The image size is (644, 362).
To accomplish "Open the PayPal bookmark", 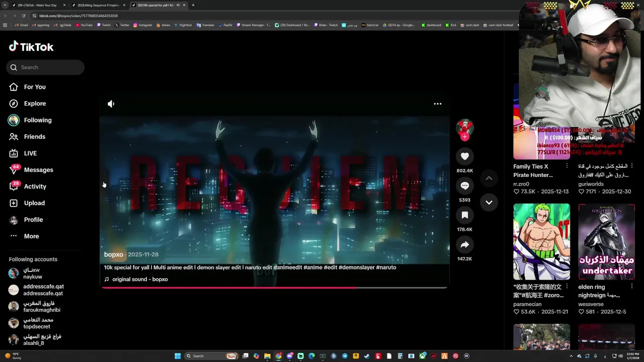I will tap(225, 25).
